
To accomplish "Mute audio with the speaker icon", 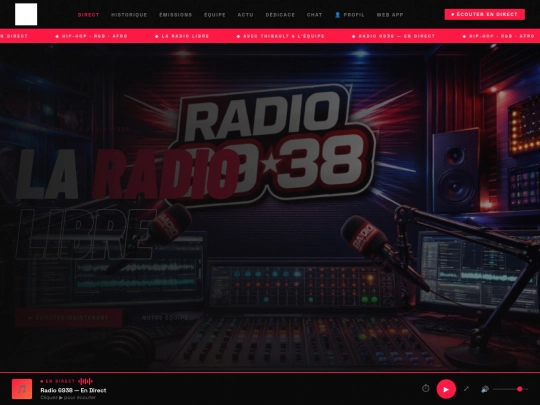I will (x=485, y=389).
